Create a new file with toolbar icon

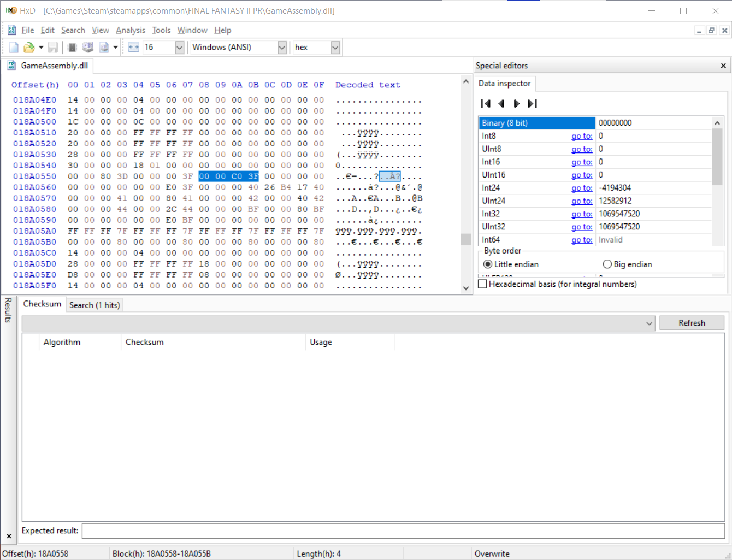[14, 48]
